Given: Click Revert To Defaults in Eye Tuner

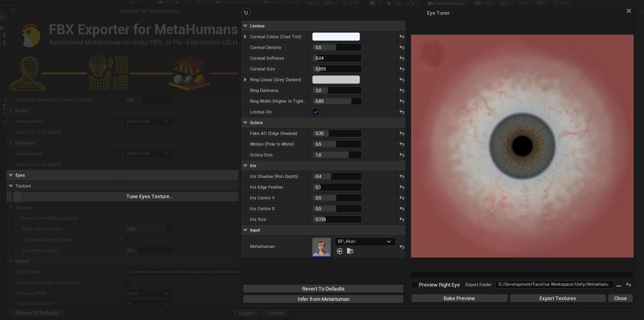Looking at the screenshot, I should pos(323,289).
